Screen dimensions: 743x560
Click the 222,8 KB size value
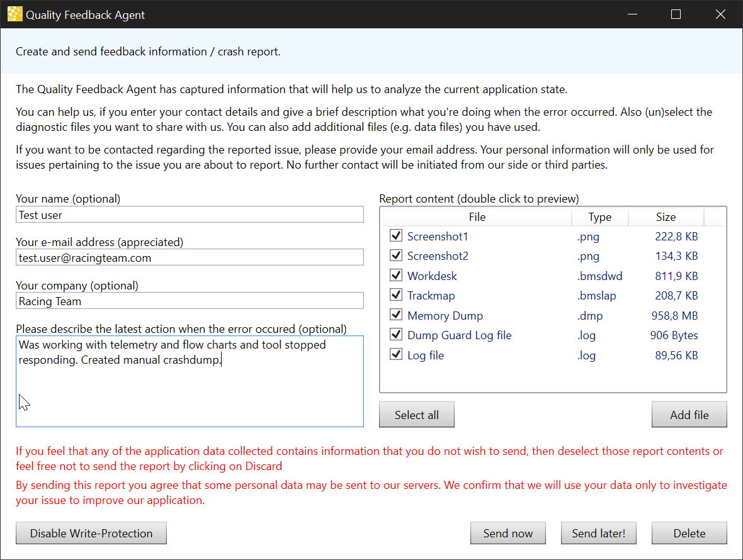pos(676,236)
